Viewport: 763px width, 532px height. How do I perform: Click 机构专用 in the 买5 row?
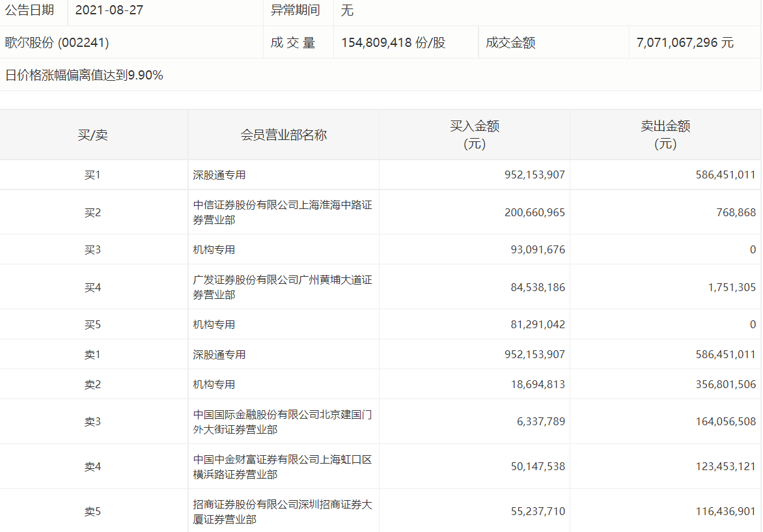coord(214,325)
